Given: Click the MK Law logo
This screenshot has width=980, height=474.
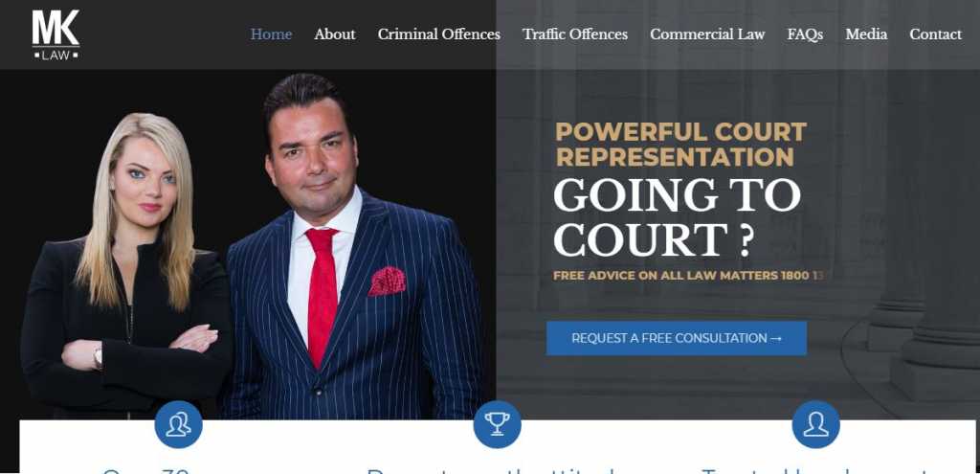Looking at the screenshot, I should [x=56, y=34].
